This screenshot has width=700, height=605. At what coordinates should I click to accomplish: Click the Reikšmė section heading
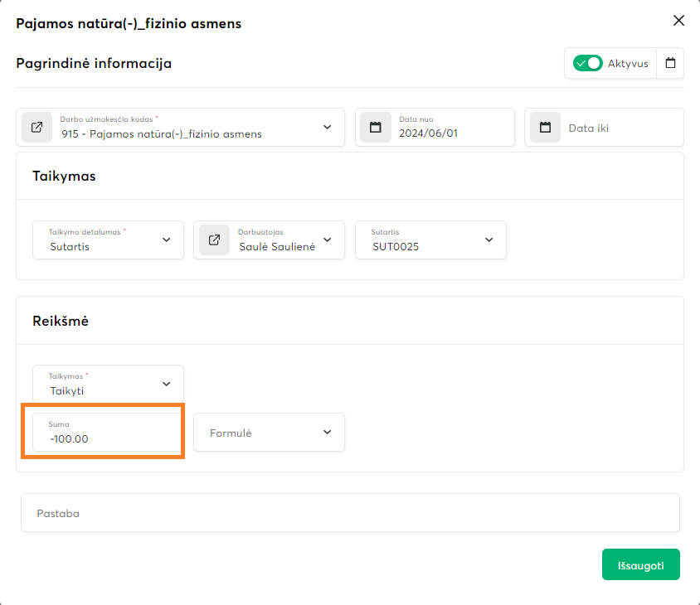61,321
